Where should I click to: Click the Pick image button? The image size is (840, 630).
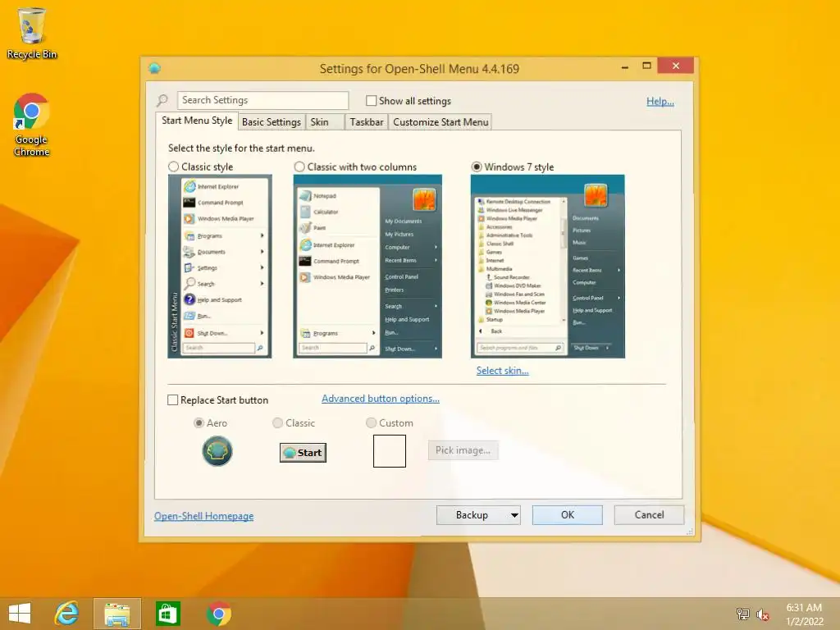tap(463, 450)
